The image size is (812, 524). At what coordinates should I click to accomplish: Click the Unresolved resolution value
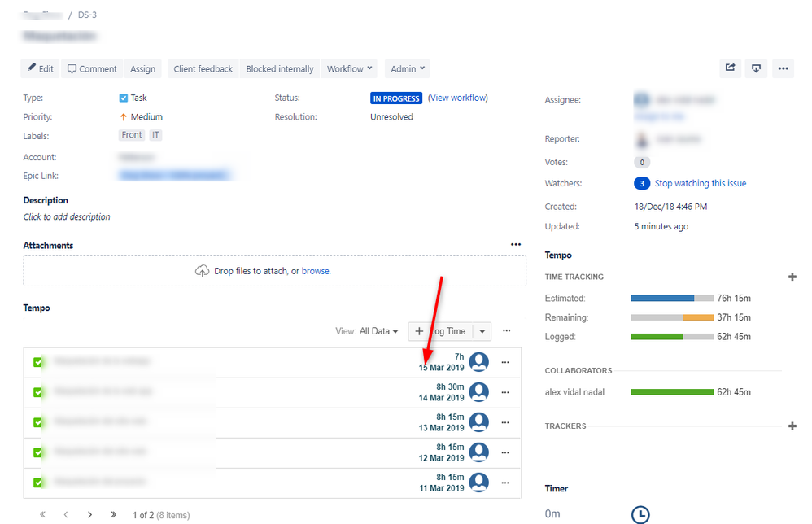[x=391, y=117]
